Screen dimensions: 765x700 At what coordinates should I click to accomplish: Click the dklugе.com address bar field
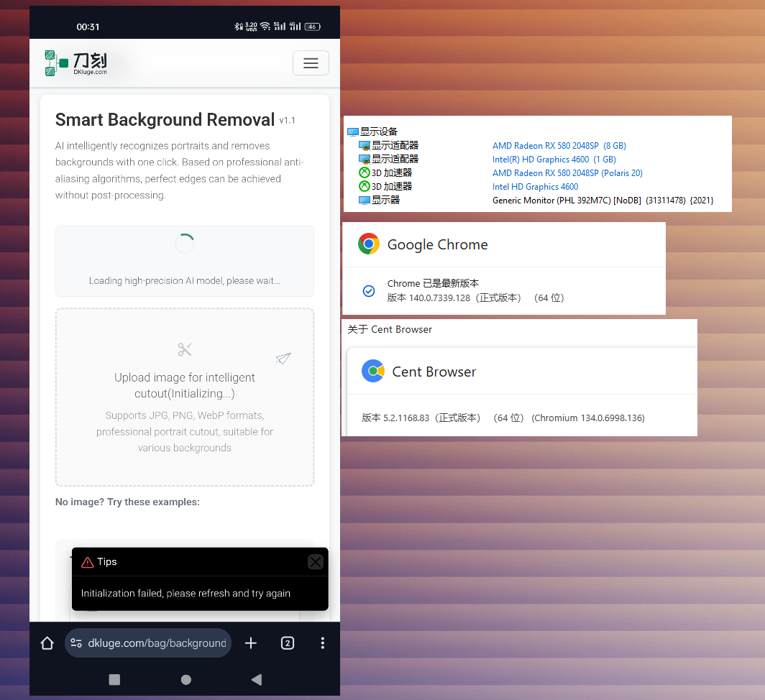pos(157,643)
